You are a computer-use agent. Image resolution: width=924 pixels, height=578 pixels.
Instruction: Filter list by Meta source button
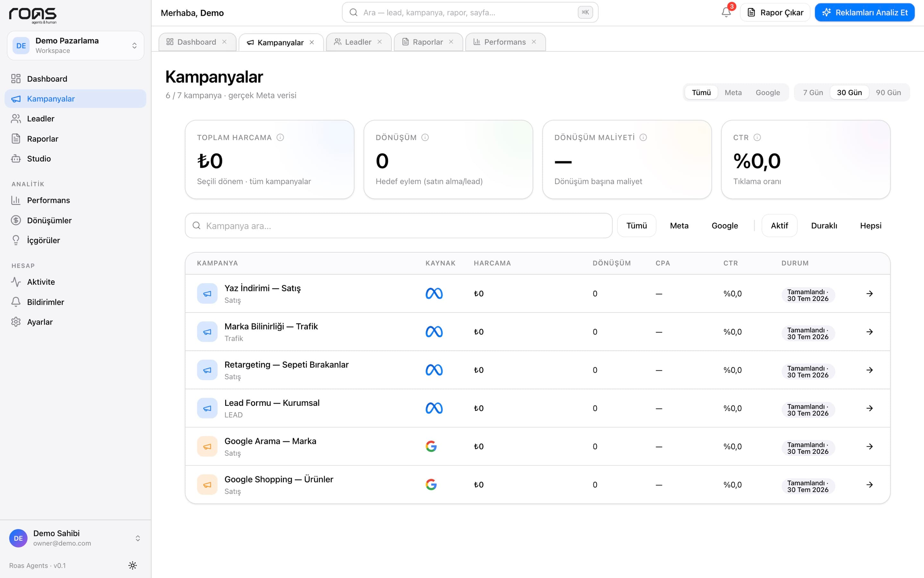679,225
